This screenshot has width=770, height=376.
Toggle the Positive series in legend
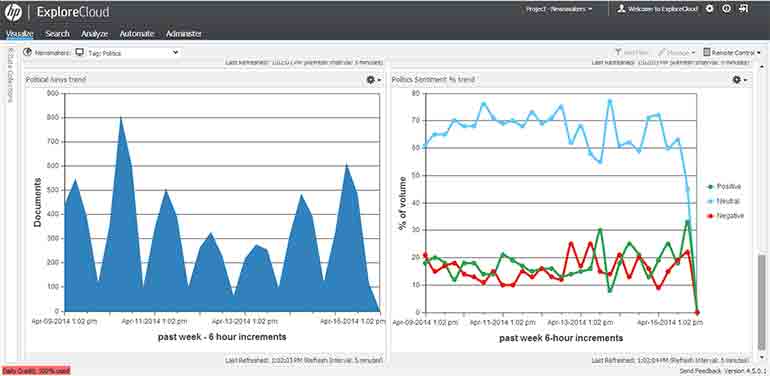tap(724, 187)
